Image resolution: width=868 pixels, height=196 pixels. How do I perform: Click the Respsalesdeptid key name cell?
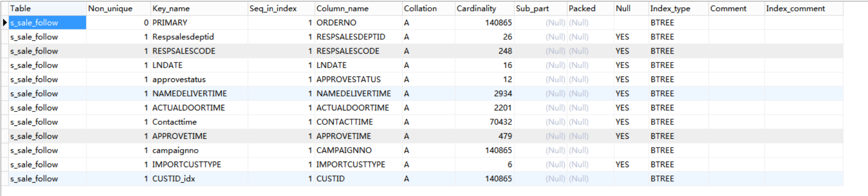click(199, 37)
